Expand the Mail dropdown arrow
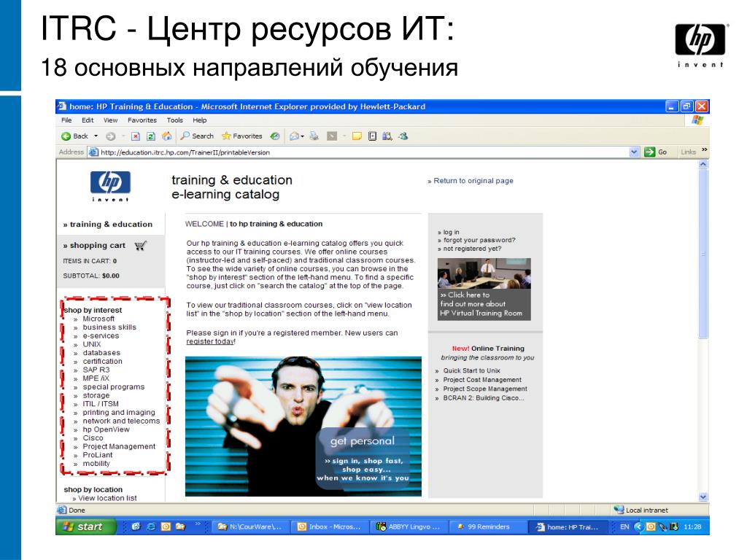 pos(303,136)
